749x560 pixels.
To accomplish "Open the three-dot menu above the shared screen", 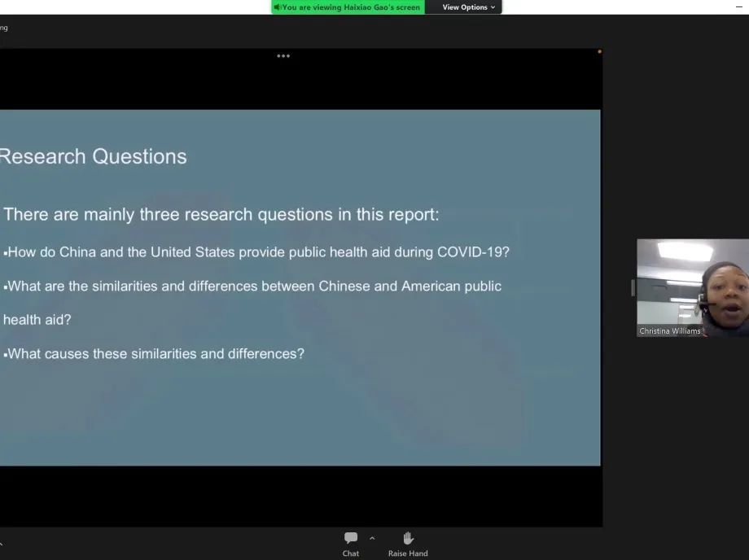I will pos(283,56).
